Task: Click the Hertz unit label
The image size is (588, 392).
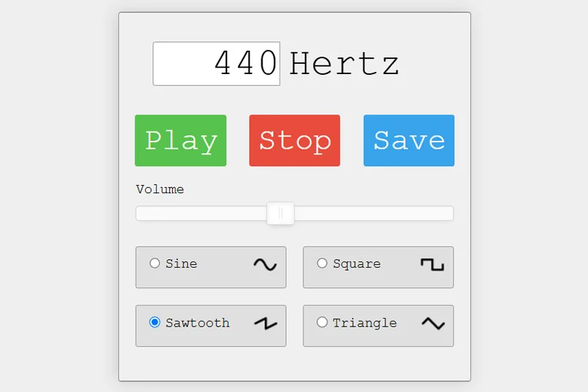Action: click(x=344, y=64)
